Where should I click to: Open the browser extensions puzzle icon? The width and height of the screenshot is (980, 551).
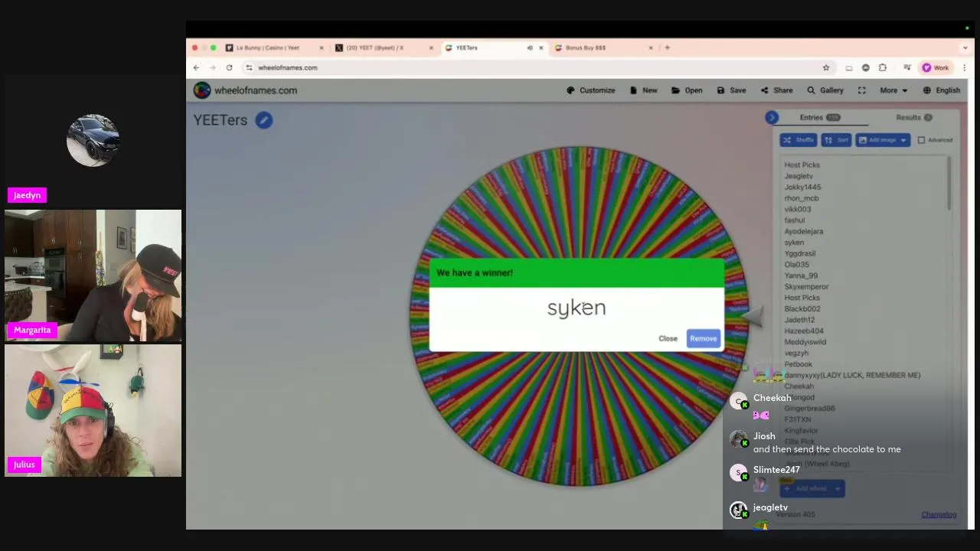[x=883, y=67]
